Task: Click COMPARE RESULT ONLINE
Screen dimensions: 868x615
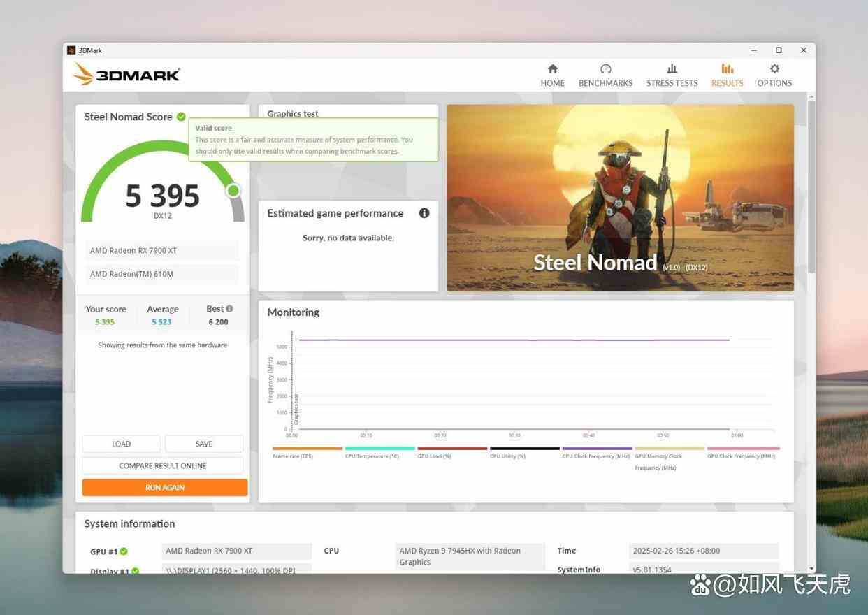Action: click(x=162, y=465)
